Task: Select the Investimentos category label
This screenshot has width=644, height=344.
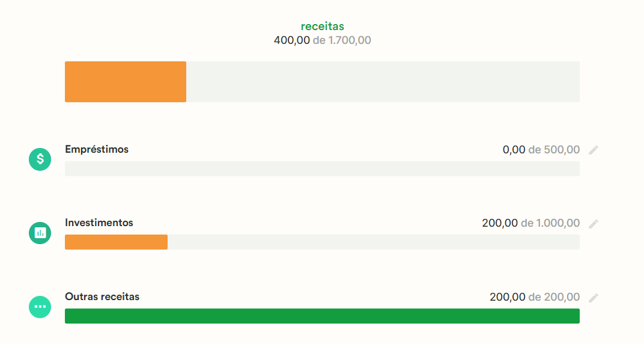Action: pyautogui.click(x=99, y=223)
